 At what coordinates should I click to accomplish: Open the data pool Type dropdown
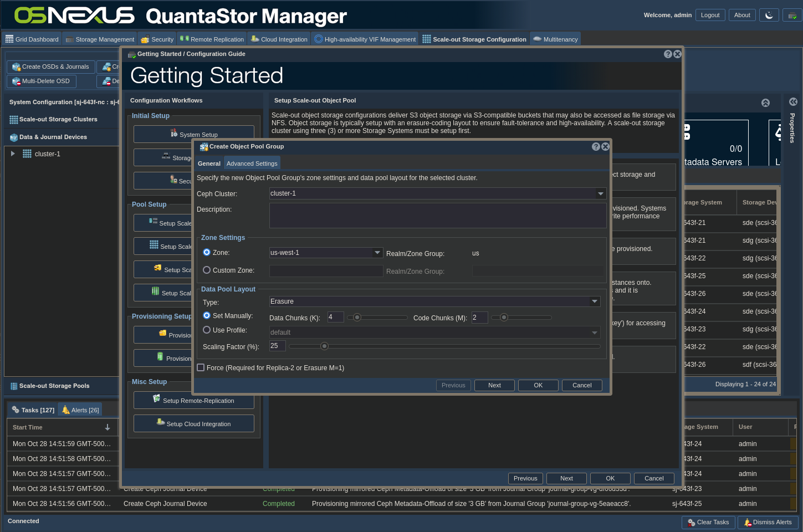point(594,301)
